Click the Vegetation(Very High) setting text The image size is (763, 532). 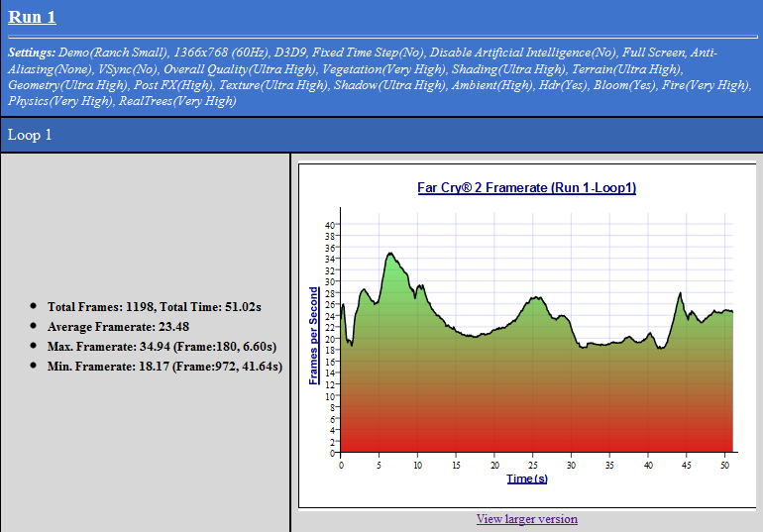(x=383, y=69)
